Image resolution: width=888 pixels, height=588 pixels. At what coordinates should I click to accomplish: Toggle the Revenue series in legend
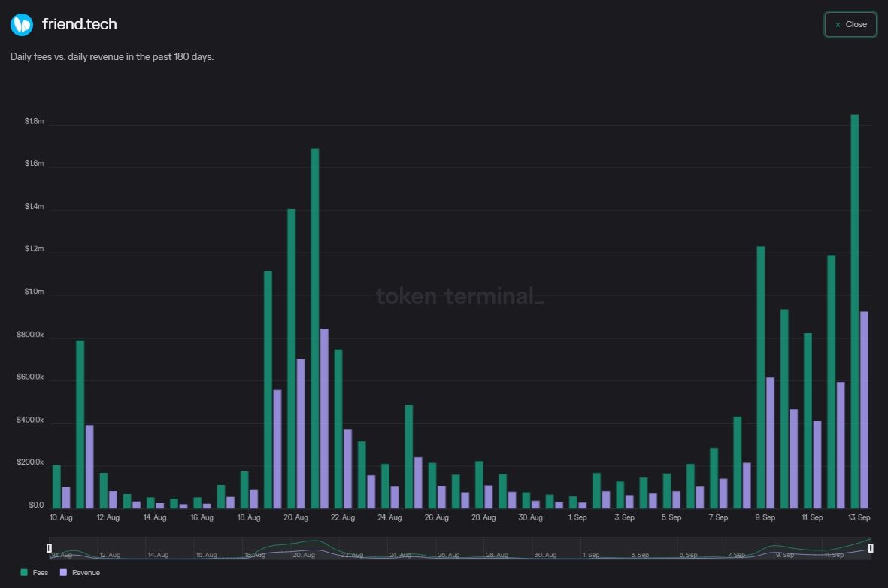click(80, 573)
